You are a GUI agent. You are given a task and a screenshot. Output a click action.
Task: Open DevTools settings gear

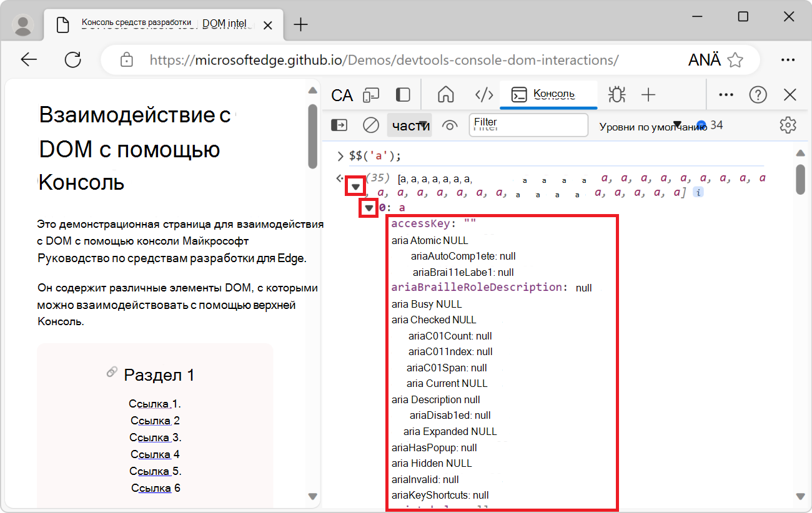coord(788,125)
